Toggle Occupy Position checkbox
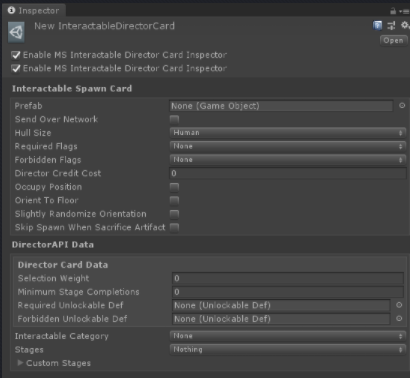Image resolution: width=410 pixels, height=378 pixels. pyautogui.click(x=174, y=187)
